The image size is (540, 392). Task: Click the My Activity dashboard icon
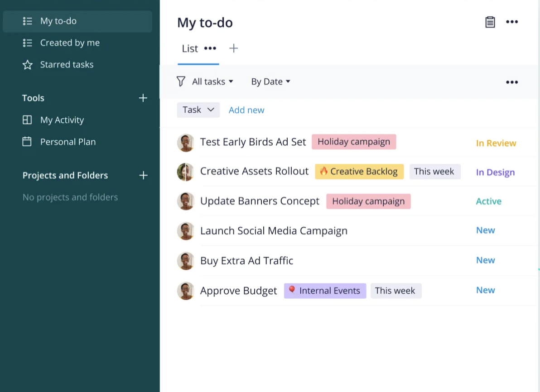[27, 120]
